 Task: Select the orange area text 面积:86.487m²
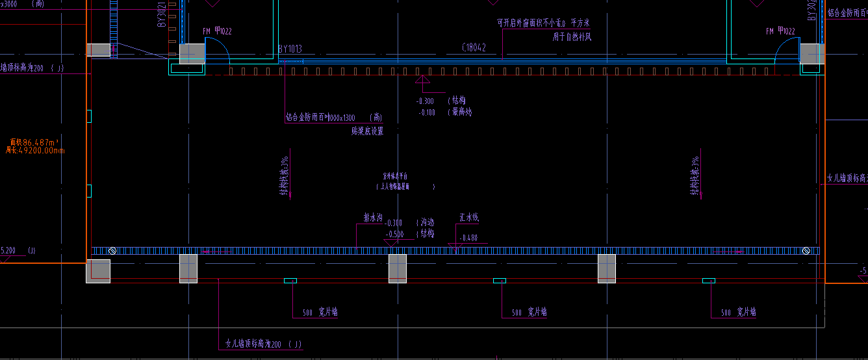(x=34, y=142)
